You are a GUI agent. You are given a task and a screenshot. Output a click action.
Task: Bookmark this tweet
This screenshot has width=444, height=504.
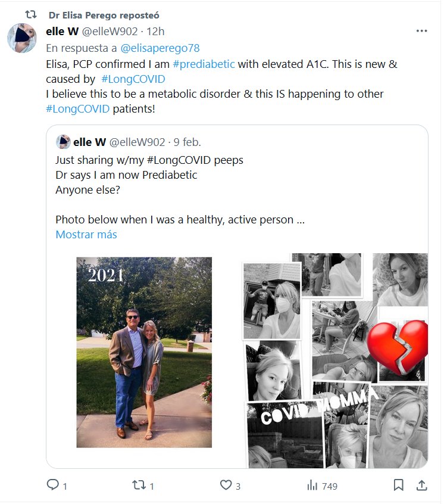click(x=399, y=486)
